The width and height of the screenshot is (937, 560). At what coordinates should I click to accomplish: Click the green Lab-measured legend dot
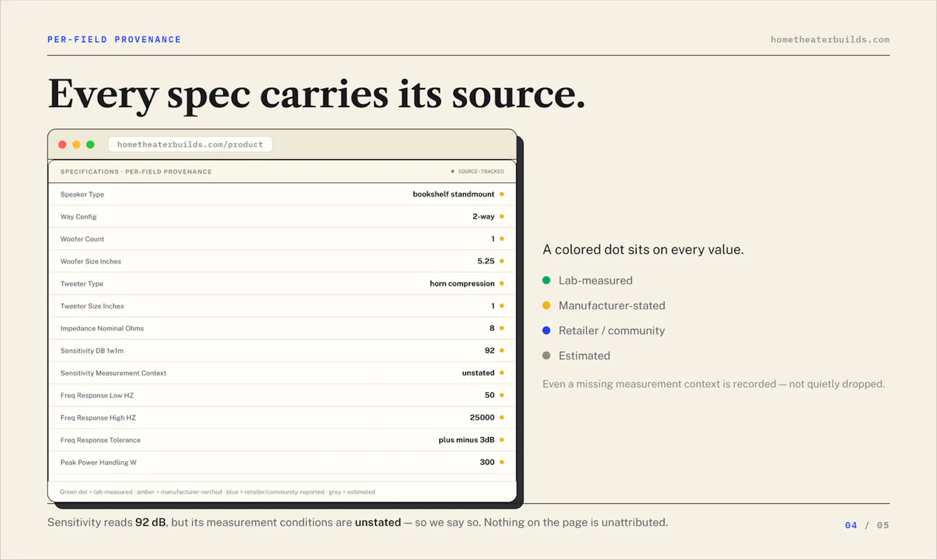pyautogui.click(x=546, y=280)
